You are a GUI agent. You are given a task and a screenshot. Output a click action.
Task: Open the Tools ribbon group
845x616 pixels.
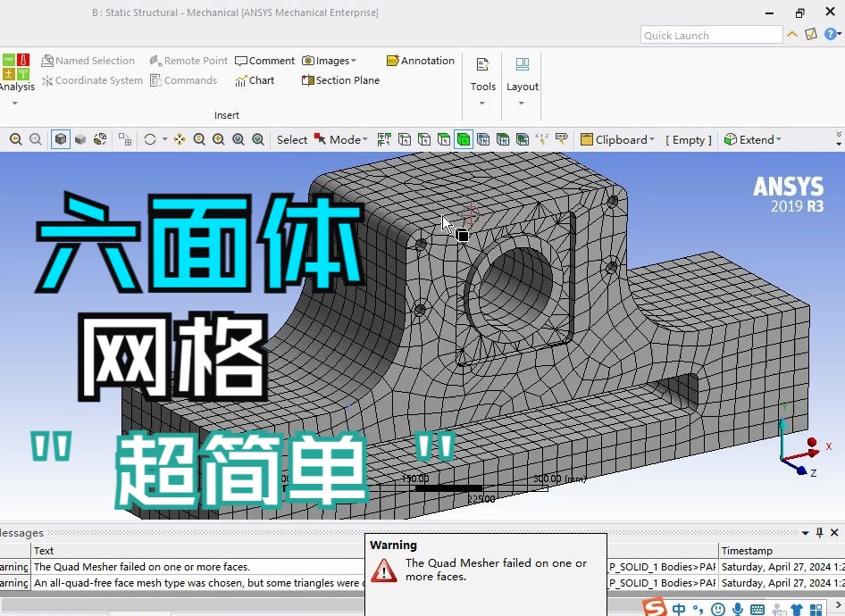pos(482,76)
